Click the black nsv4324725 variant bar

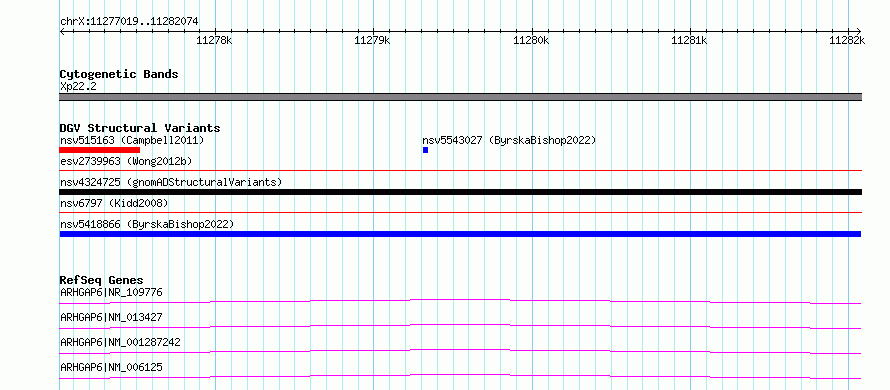[460, 192]
